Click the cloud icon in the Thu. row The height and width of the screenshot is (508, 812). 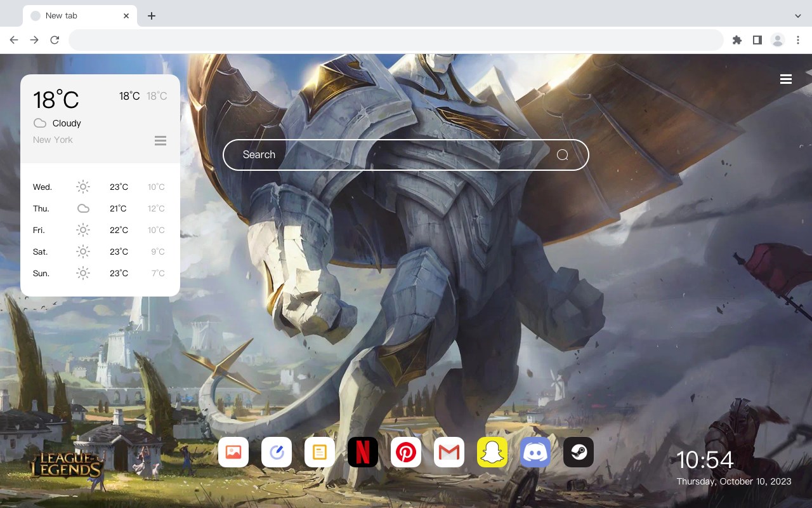(x=83, y=208)
